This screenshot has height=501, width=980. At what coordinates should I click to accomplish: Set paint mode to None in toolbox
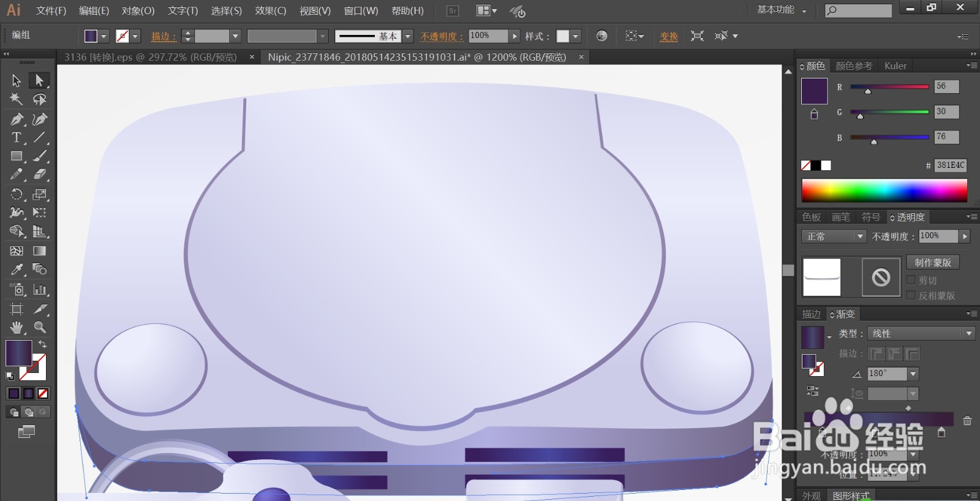point(43,393)
